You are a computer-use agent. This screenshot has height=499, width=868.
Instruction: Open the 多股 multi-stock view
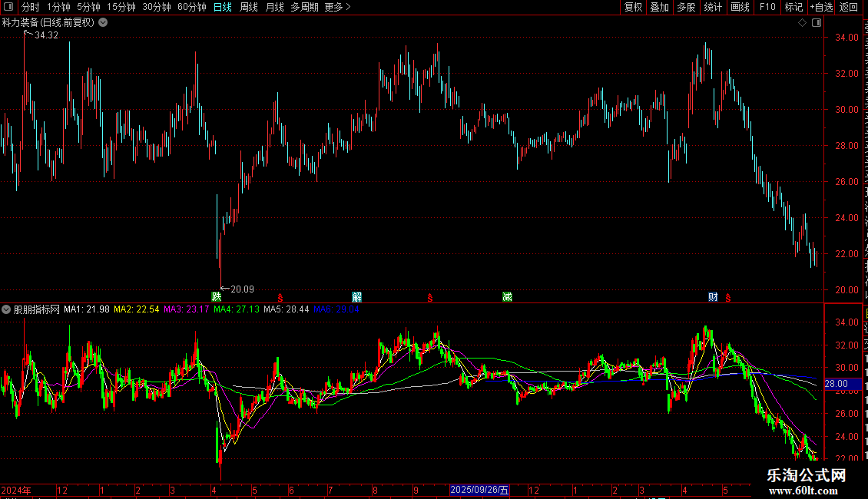[x=686, y=7]
